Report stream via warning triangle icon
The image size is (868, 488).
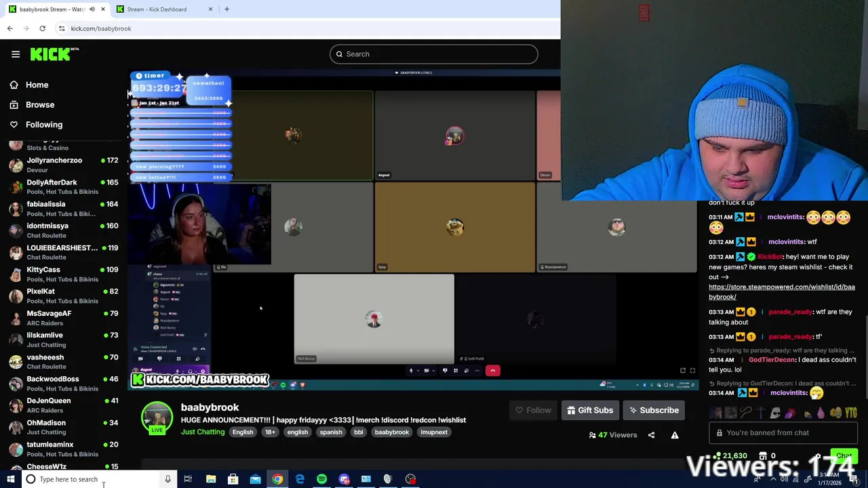click(x=675, y=435)
